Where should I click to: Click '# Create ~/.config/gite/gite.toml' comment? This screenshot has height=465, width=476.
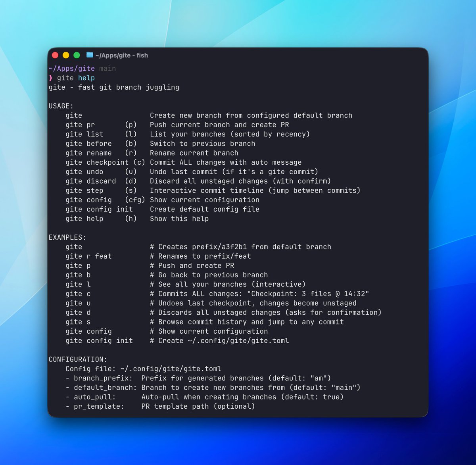click(x=219, y=341)
